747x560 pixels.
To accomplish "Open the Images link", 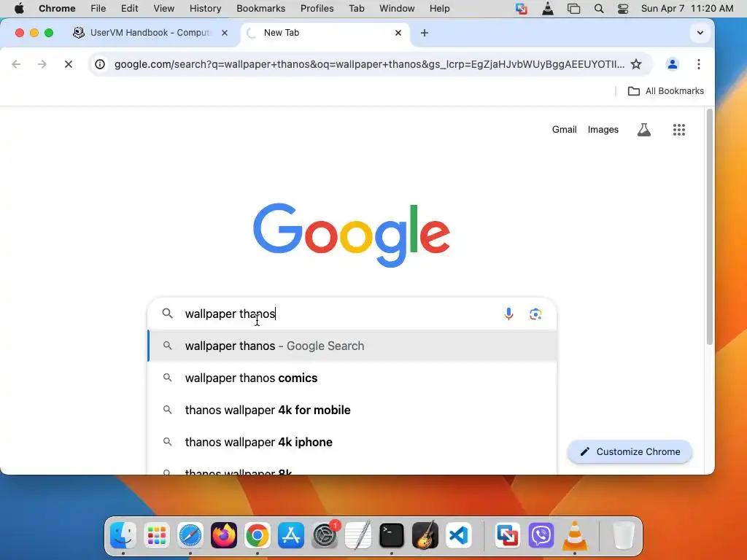I will (603, 130).
